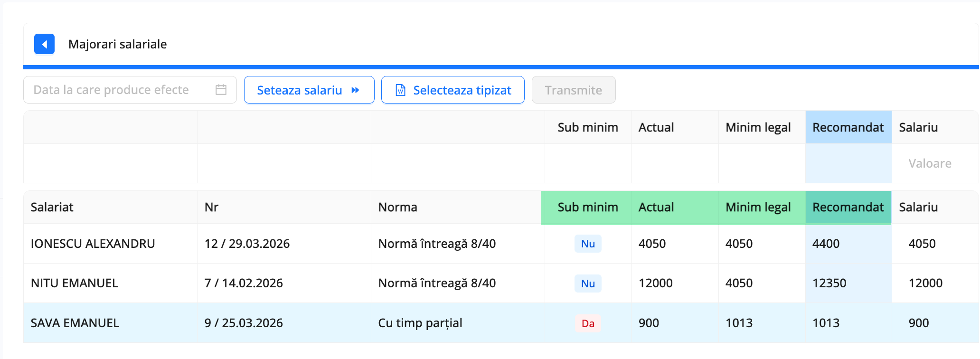Open the calendar icon in date field
This screenshot has height=359, width=980.
tap(221, 90)
